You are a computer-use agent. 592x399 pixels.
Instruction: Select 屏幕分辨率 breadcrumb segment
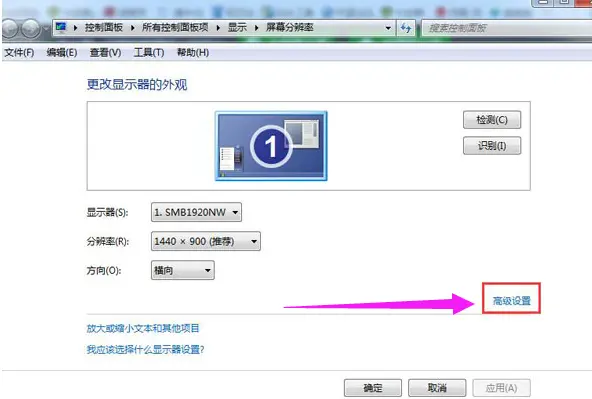point(290,28)
